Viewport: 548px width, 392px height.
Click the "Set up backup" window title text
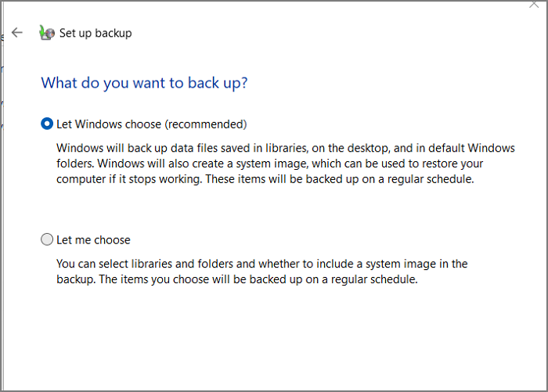97,33
